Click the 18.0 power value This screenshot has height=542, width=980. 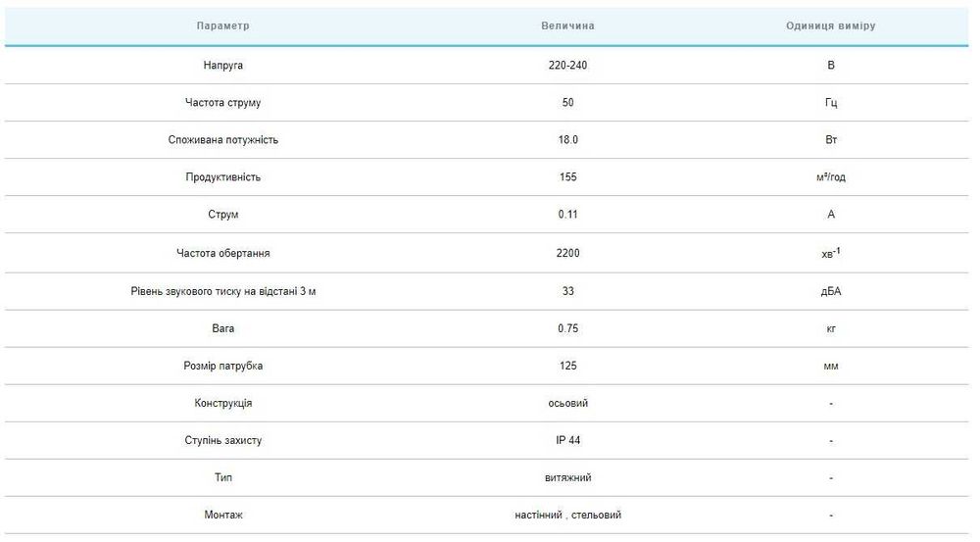tap(568, 140)
